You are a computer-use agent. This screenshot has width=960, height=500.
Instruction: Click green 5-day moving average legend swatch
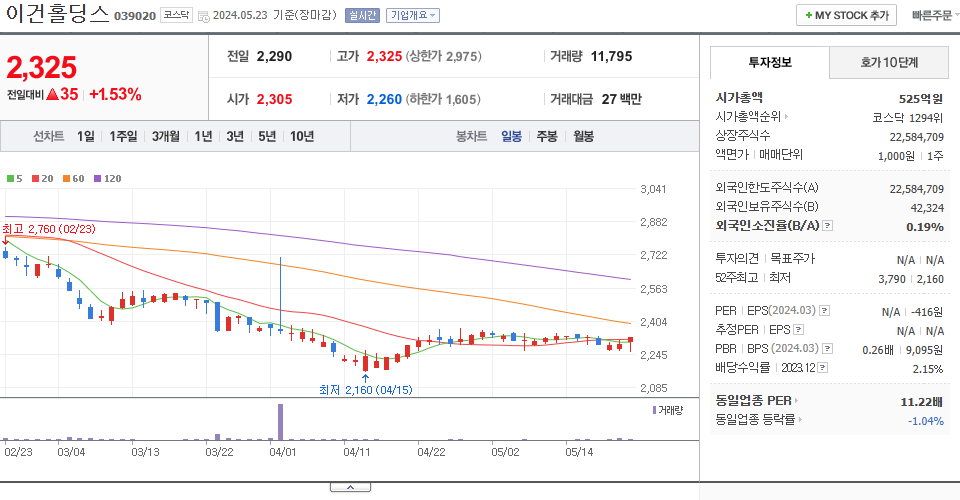(10, 179)
